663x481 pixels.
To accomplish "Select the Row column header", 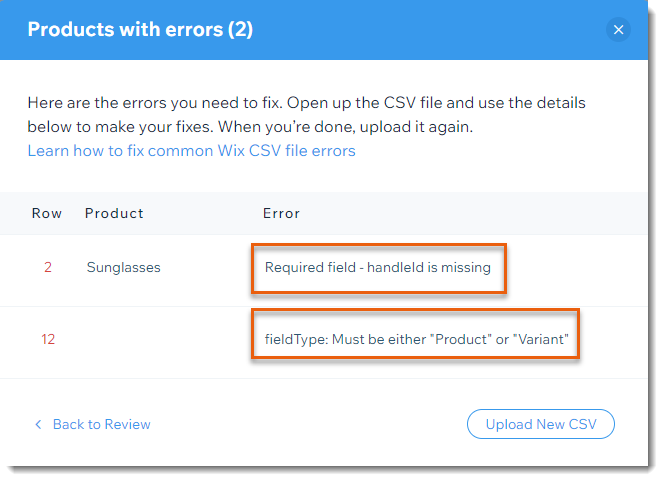I will click(x=47, y=213).
